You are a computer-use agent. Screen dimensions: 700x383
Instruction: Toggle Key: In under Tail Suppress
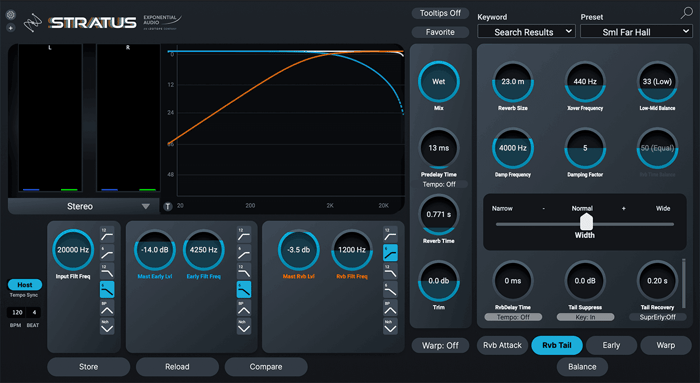coord(585,317)
